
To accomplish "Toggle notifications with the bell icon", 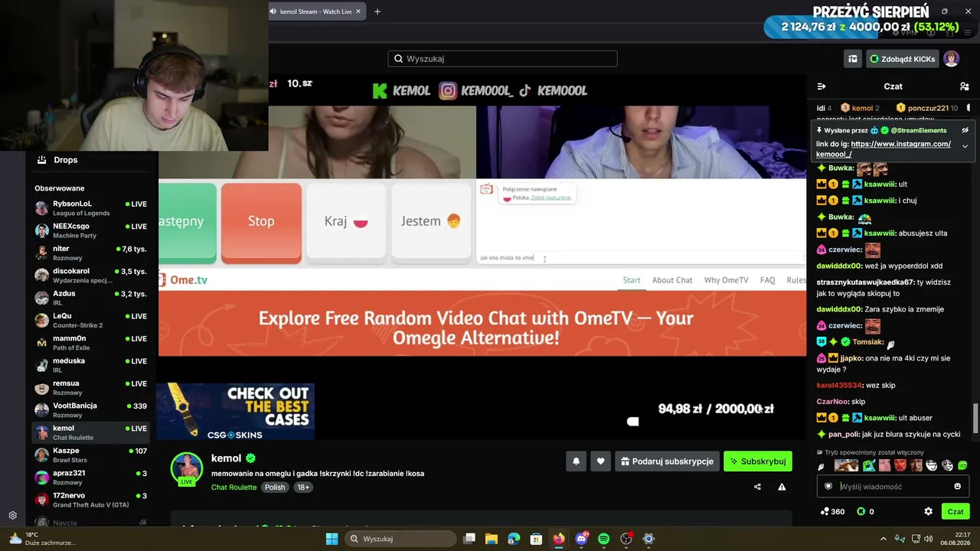I will click(576, 461).
